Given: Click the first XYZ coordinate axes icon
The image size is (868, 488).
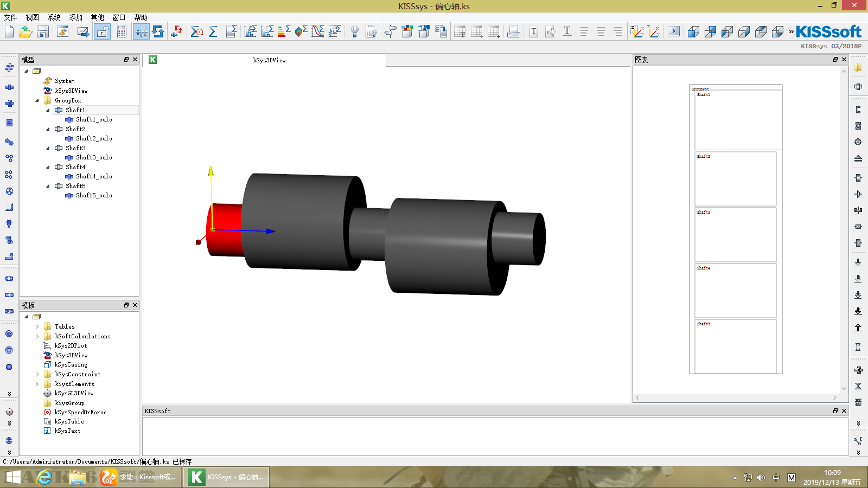Looking at the screenshot, I should (637, 31).
